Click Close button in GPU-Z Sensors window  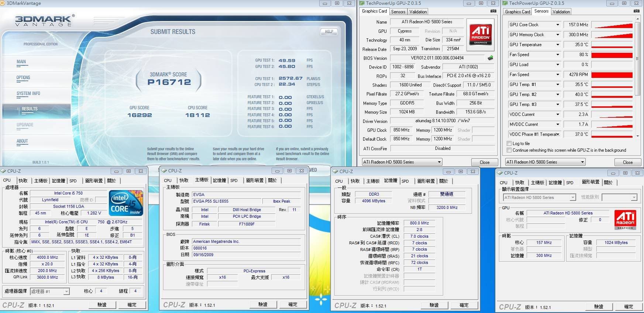627,162
